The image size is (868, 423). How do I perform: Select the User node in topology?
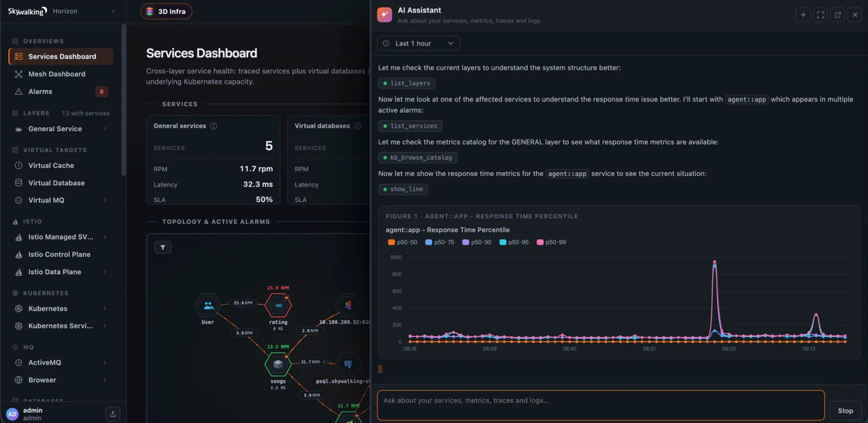(208, 305)
